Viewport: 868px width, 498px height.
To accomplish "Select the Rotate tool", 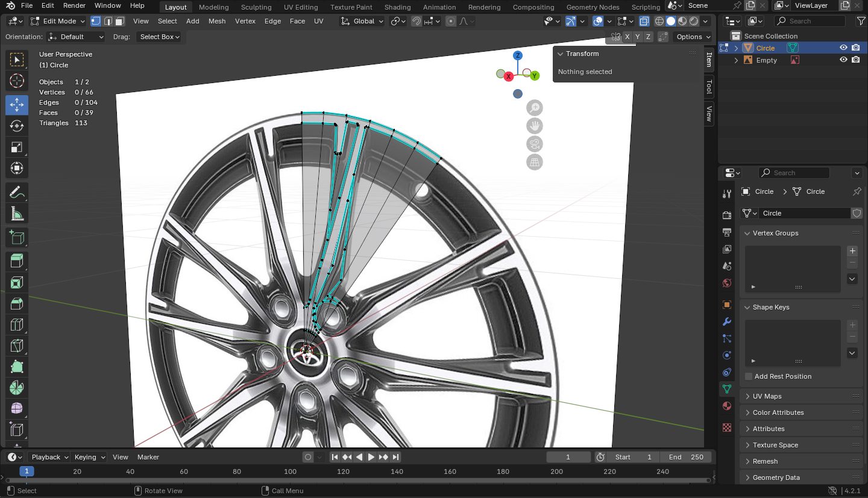I will click(17, 126).
